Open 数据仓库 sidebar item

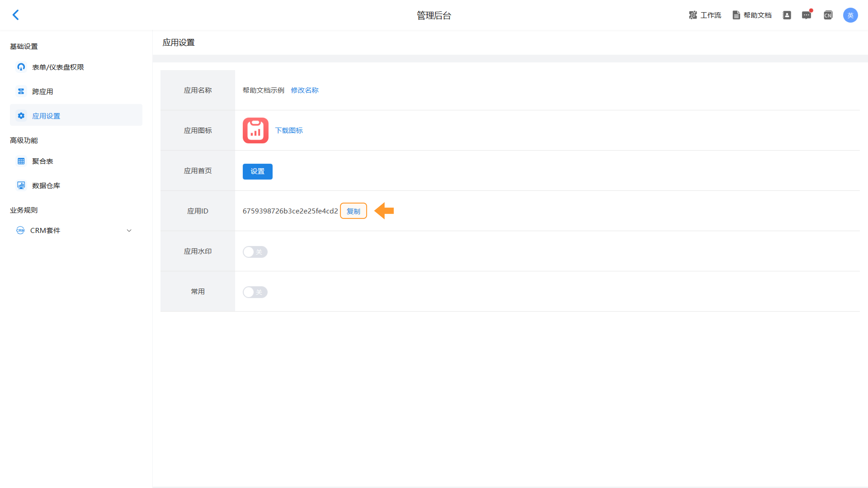pyautogui.click(x=46, y=185)
